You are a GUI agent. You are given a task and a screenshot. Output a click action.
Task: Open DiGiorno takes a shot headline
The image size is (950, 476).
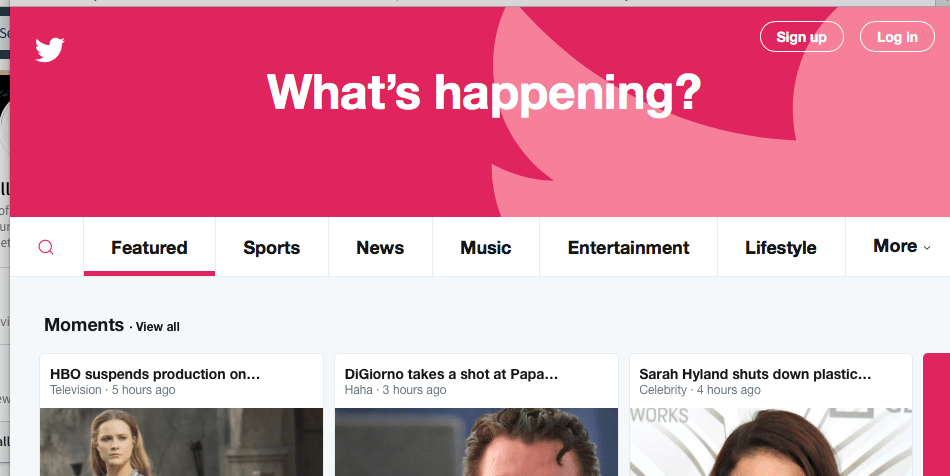[451, 374]
